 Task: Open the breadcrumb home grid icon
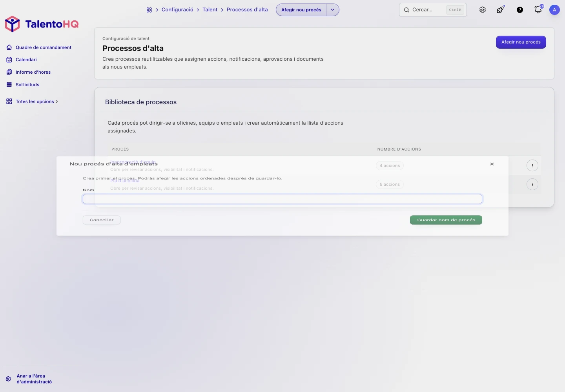[x=149, y=10]
